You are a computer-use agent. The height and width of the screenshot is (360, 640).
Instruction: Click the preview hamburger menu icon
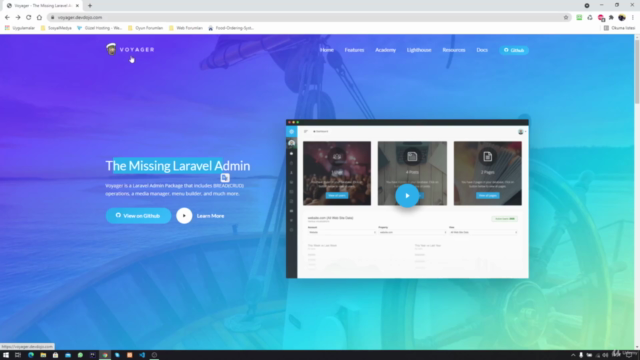(305, 131)
